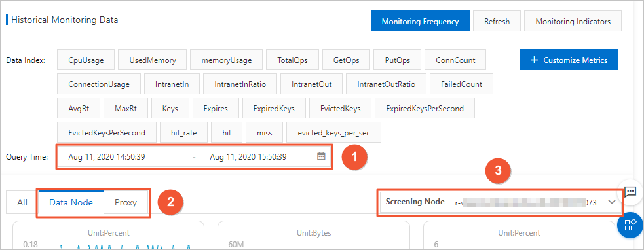Open the chat feedback icon

[x=630, y=191]
